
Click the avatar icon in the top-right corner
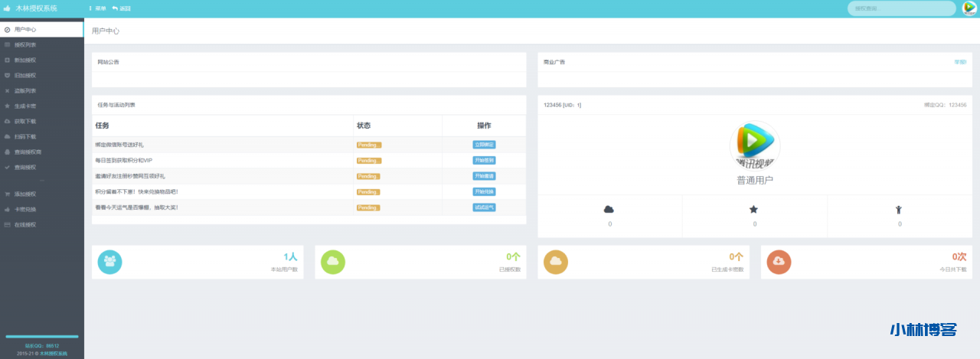point(969,8)
